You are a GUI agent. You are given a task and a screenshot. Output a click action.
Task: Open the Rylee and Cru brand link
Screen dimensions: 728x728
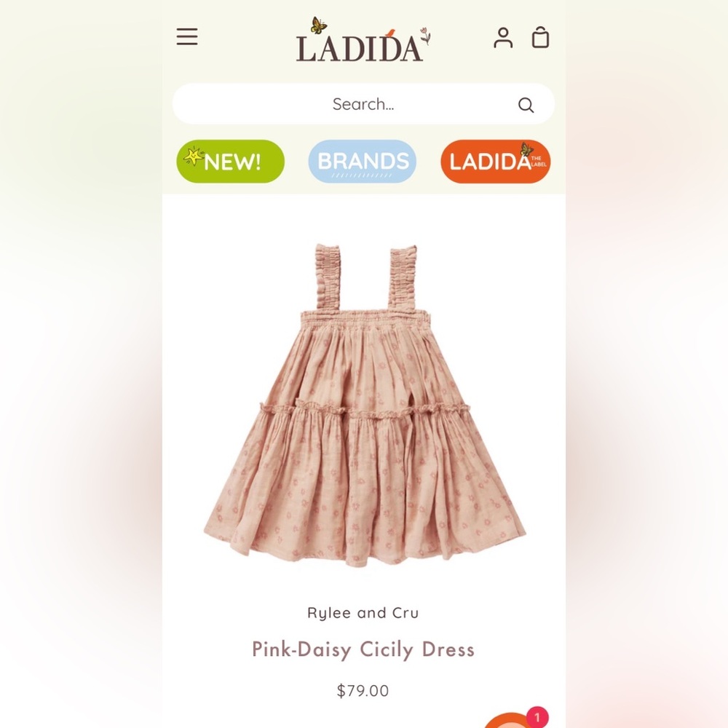pos(363,613)
